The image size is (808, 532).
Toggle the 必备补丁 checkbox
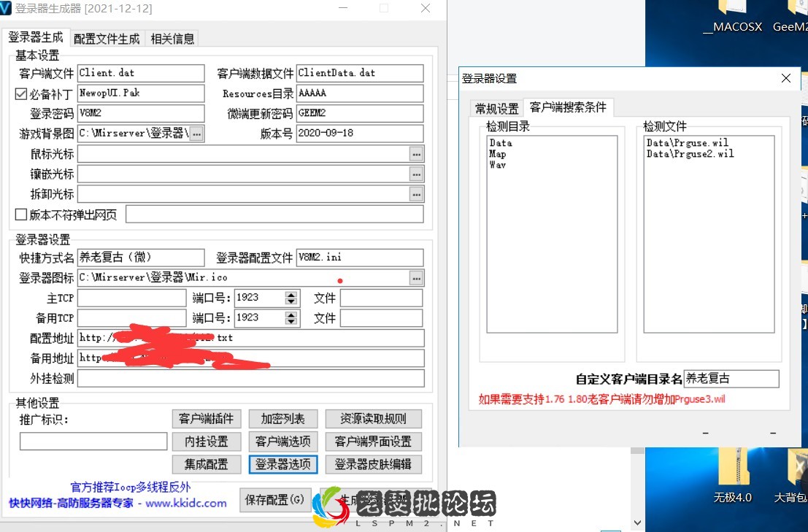21,93
